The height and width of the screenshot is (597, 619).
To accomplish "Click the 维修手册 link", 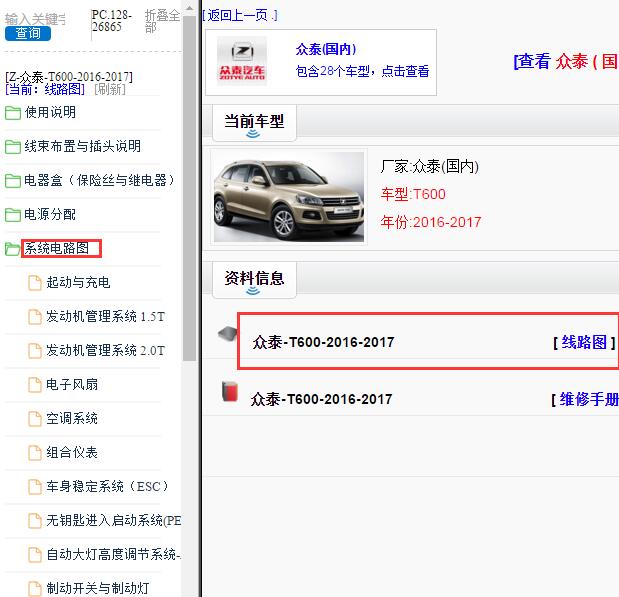I will point(589,400).
